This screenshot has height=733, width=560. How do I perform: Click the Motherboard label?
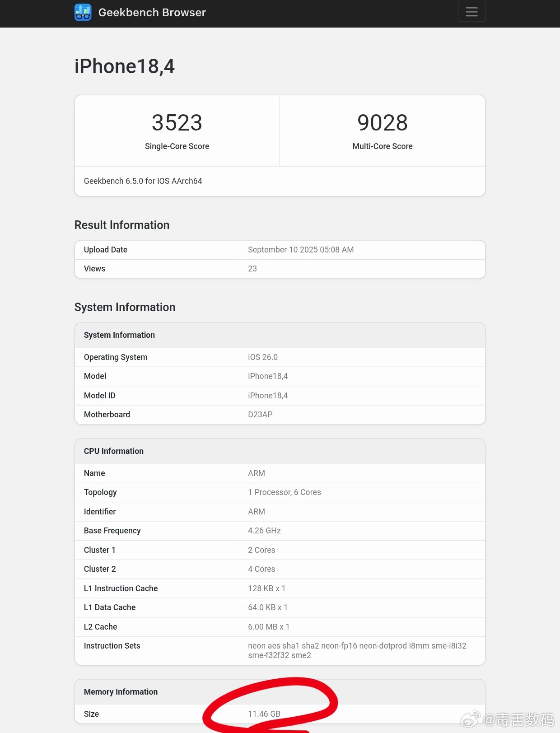click(x=107, y=415)
